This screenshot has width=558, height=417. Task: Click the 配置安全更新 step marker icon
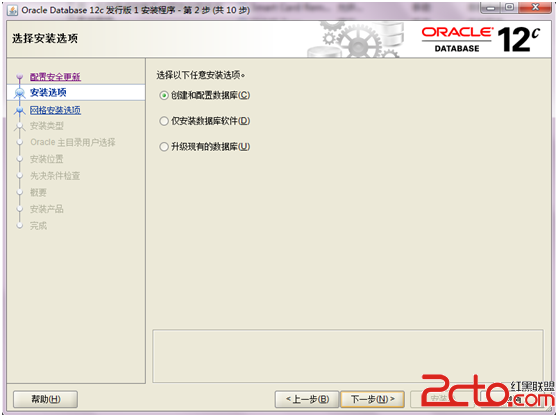click(20, 76)
